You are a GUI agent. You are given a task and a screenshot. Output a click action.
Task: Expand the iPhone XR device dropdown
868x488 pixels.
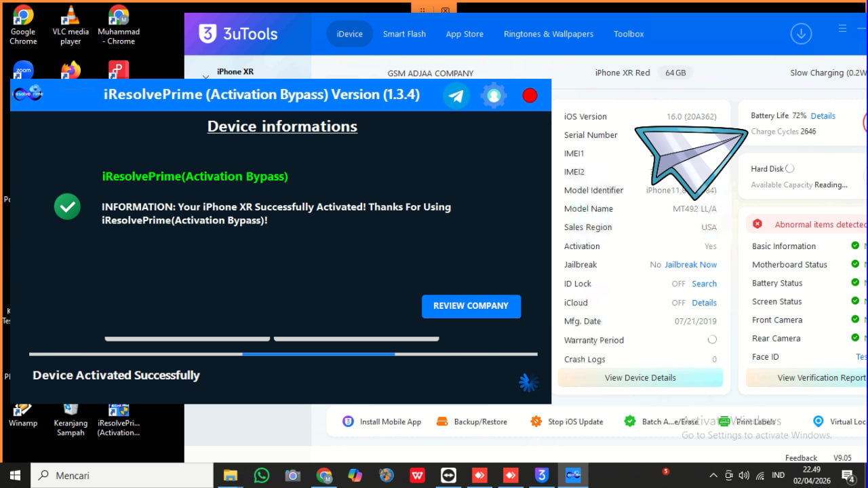click(205, 78)
